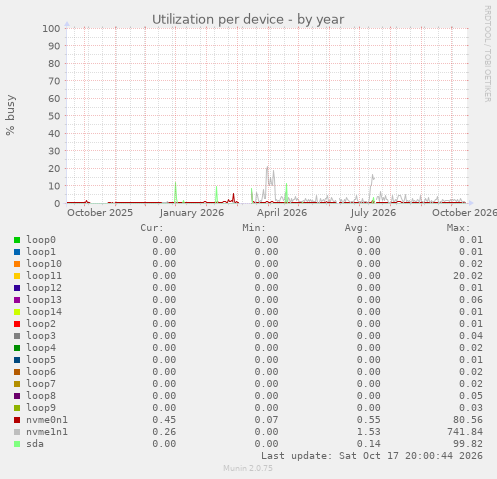Image resolution: width=497 pixels, height=479 pixels.
Task: Click the graph title 'Utilization per device - by year'
Action: [248, 20]
